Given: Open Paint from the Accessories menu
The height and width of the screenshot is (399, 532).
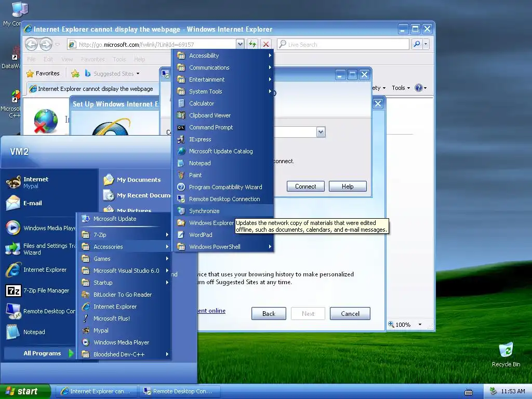Looking at the screenshot, I should coord(223,175).
